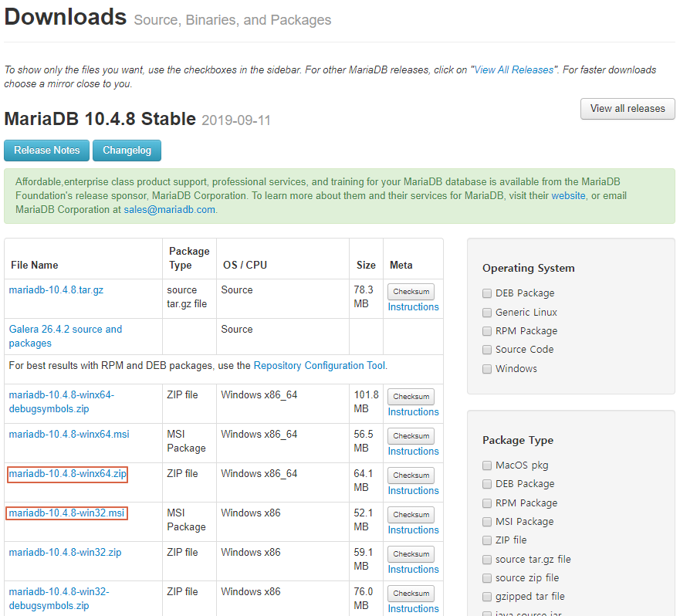Open the Repository Configuration Tool link
Screen dimensions: 680x616
tap(320, 365)
